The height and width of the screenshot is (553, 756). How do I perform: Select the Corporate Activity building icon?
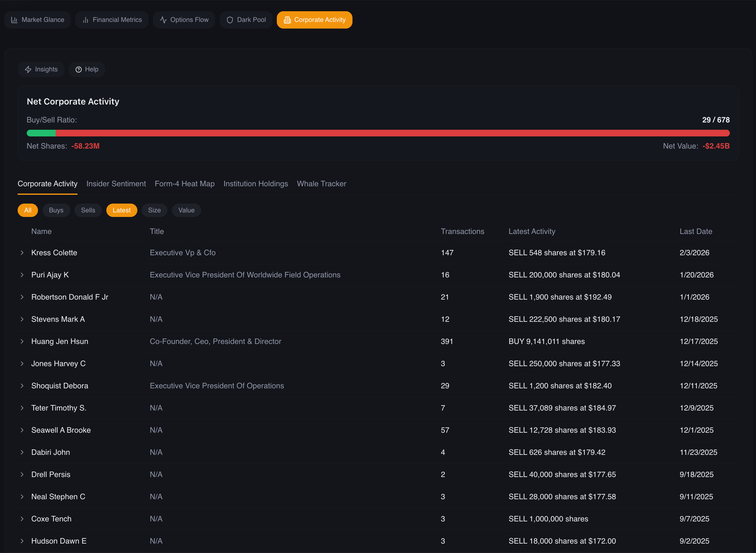pyautogui.click(x=287, y=20)
